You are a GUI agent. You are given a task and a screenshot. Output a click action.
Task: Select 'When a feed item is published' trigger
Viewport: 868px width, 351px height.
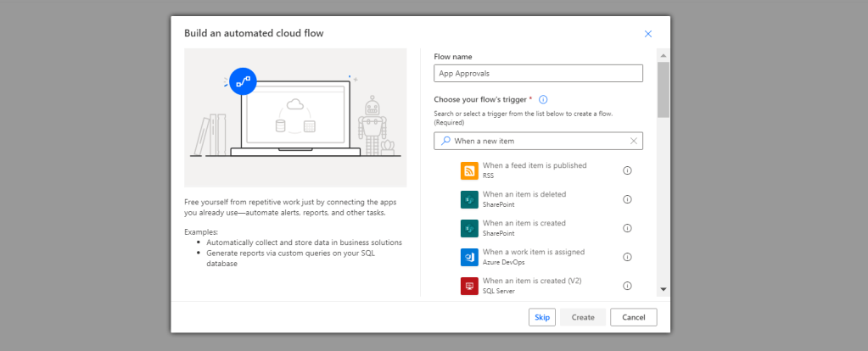[535, 165]
